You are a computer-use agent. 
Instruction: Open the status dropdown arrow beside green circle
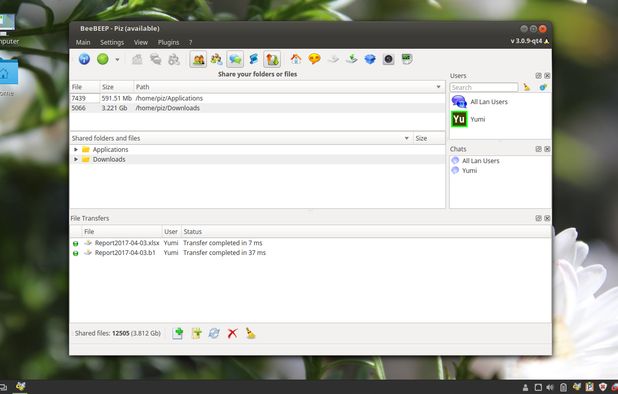point(117,60)
